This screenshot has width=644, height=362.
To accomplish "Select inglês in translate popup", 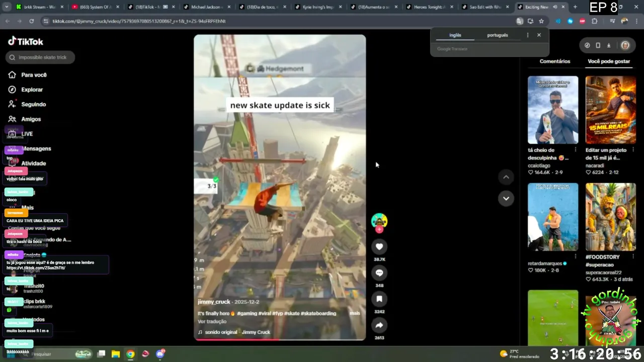I will [x=455, y=35].
